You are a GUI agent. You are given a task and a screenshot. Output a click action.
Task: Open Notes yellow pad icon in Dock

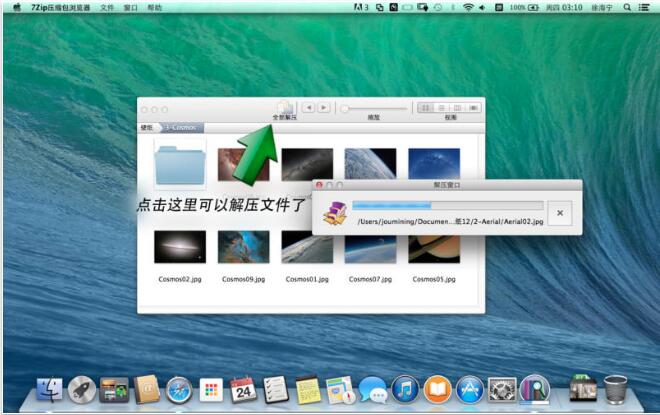click(x=308, y=390)
